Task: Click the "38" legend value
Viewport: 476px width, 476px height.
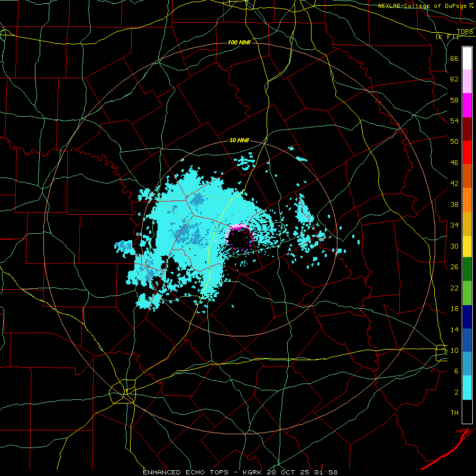Action: (x=454, y=204)
